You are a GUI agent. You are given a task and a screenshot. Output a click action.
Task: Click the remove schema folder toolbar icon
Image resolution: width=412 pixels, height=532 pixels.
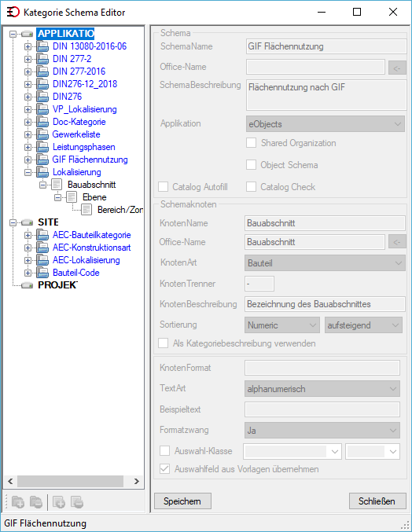tap(35, 502)
